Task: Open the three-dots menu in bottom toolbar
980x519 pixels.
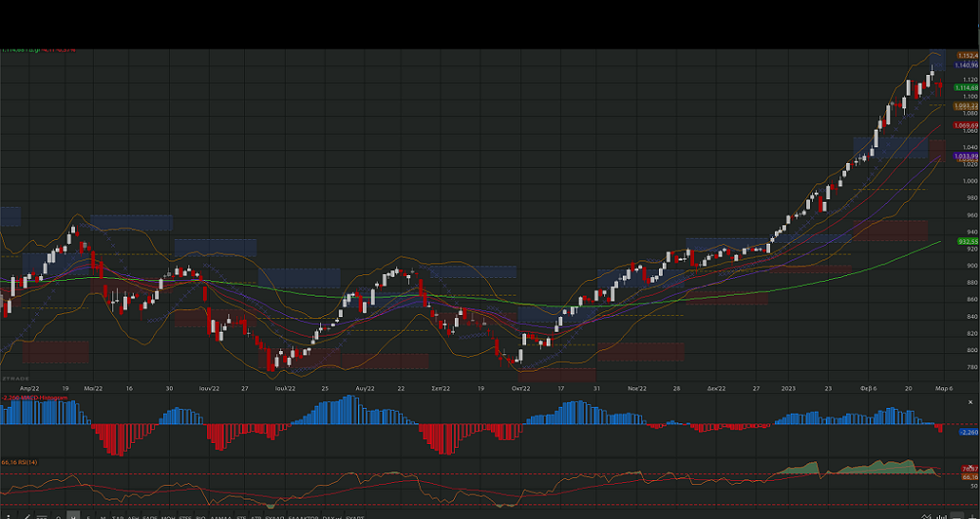Action: pos(8,517)
